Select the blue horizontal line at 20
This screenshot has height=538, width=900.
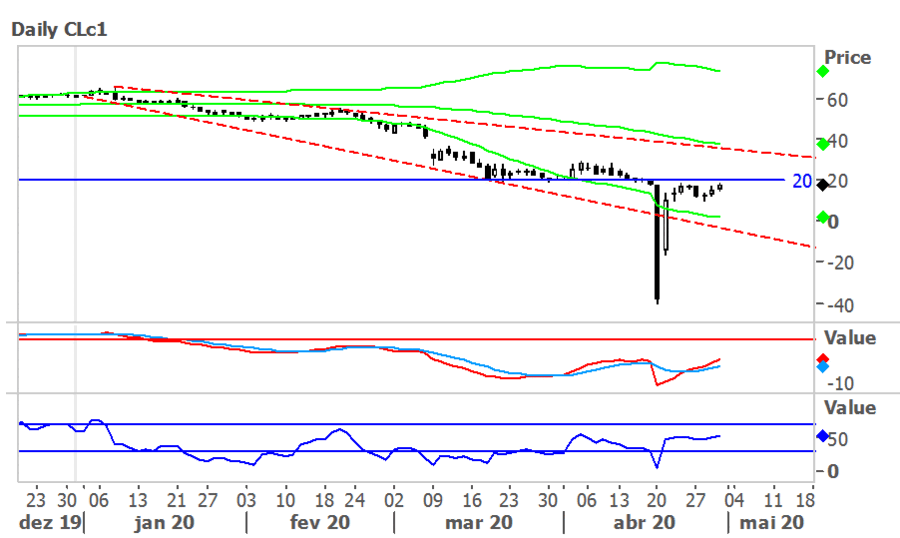(x=401, y=180)
